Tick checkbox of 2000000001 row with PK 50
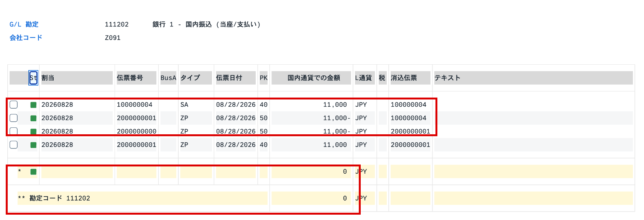 (x=14, y=118)
